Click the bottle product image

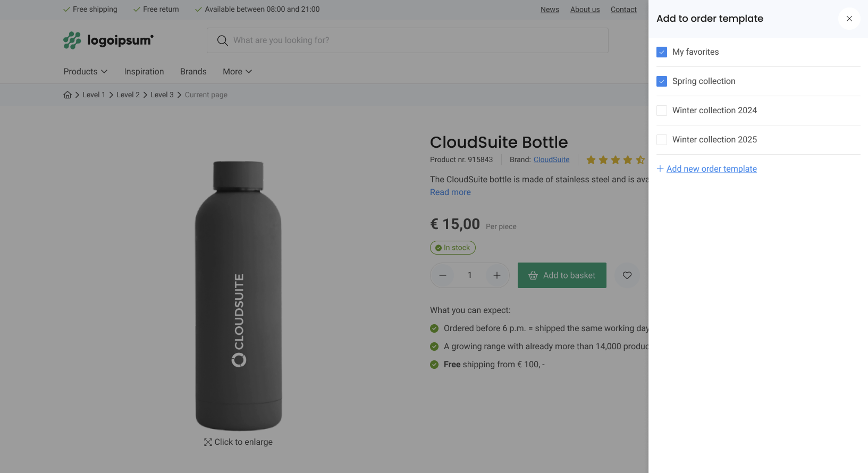[238, 295]
